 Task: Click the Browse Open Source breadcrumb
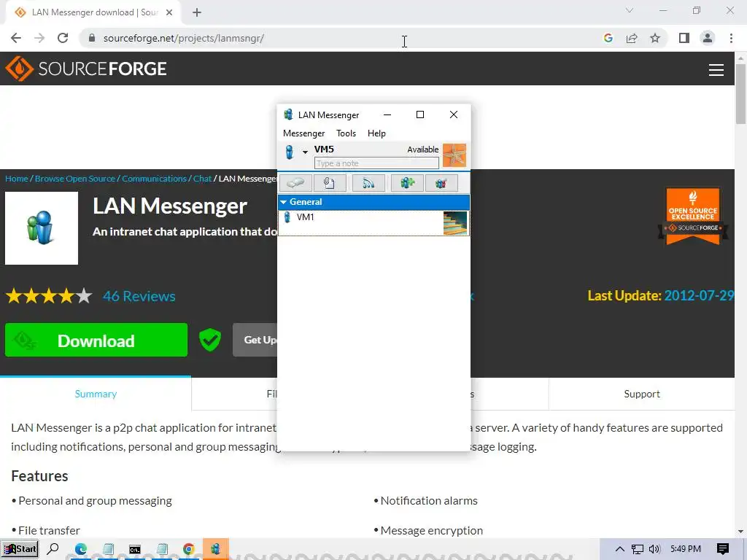point(75,179)
